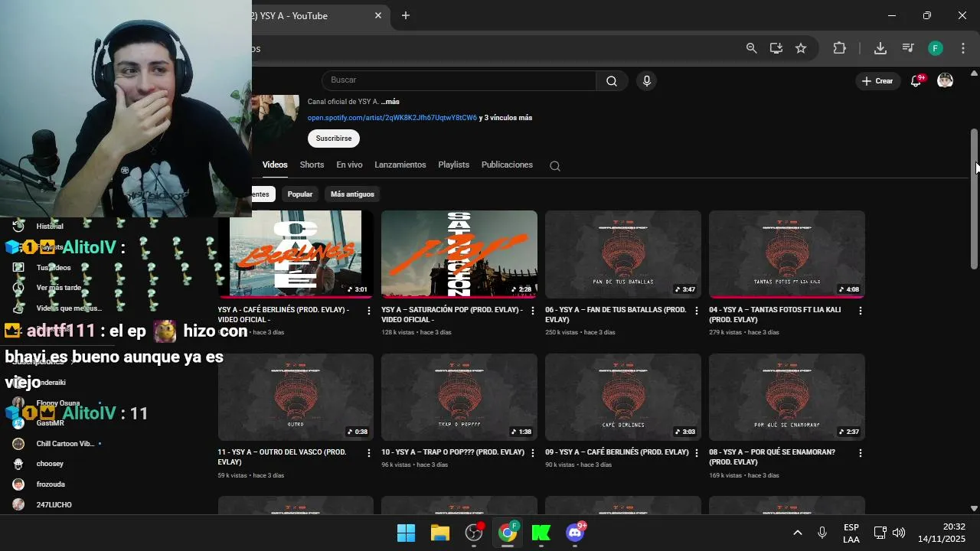Open Chrome from the taskbar

tap(507, 533)
